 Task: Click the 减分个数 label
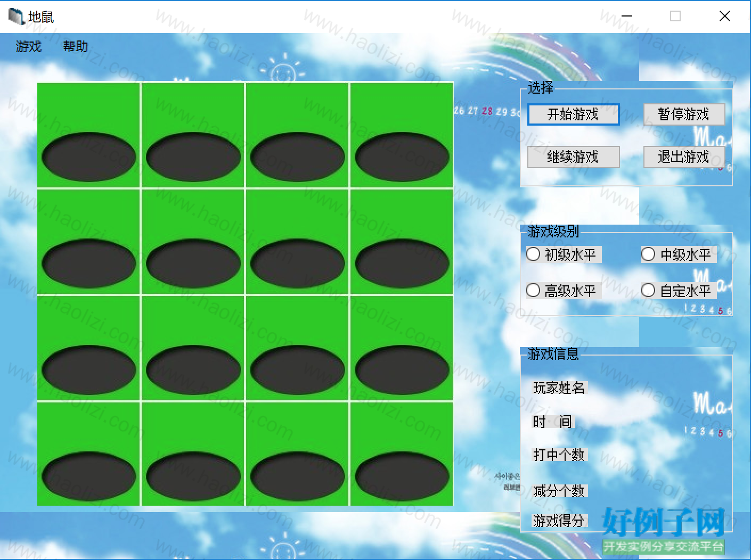(x=559, y=491)
